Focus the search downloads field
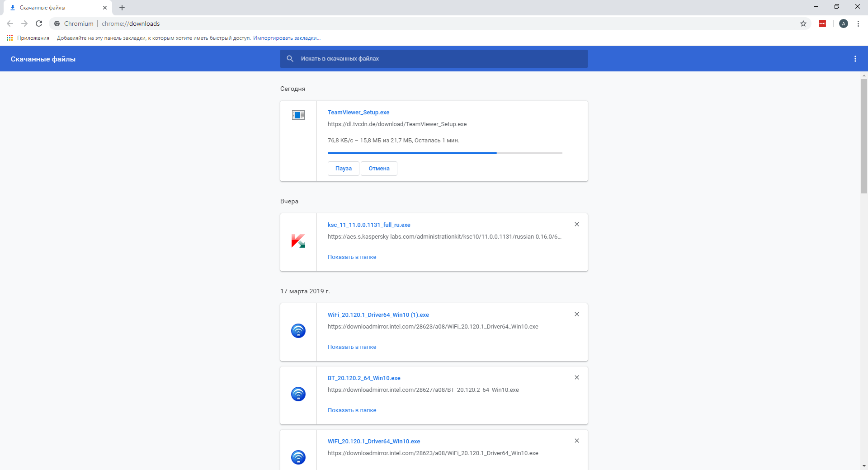Image resolution: width=868 pixels, height=470 pixels. [434, 59]
